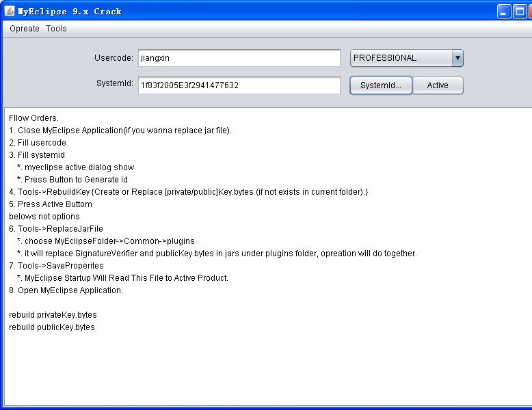Click the Java icon in the title bar
This screenshot has height=410, width=532.
[x=10, y=11]
